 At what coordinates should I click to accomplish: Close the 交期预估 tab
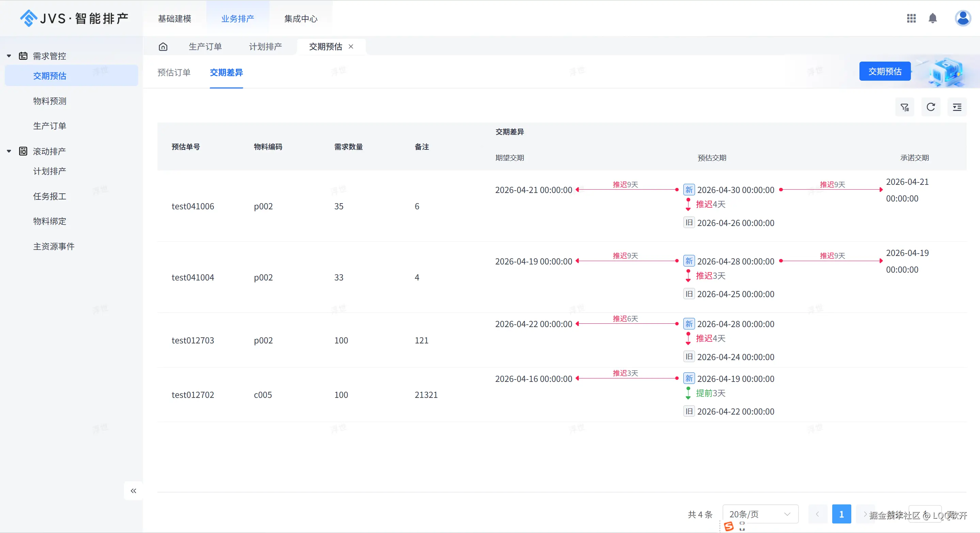pos(351,46)
